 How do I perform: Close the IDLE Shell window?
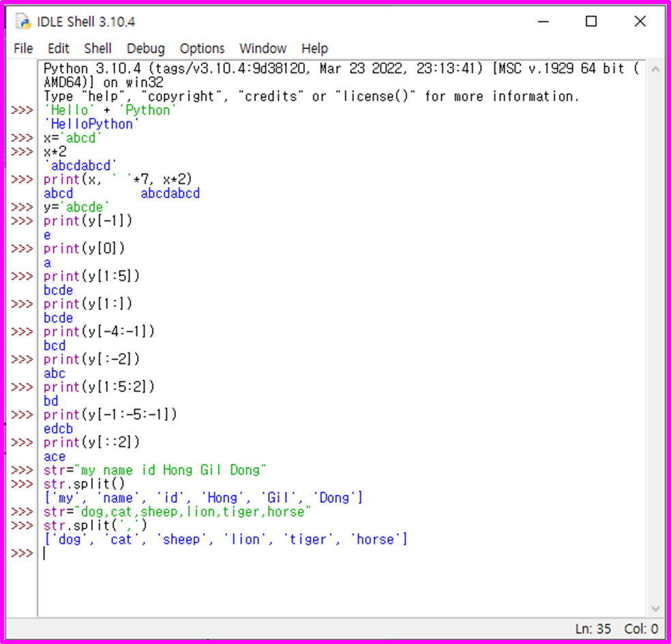click(640, 21)
